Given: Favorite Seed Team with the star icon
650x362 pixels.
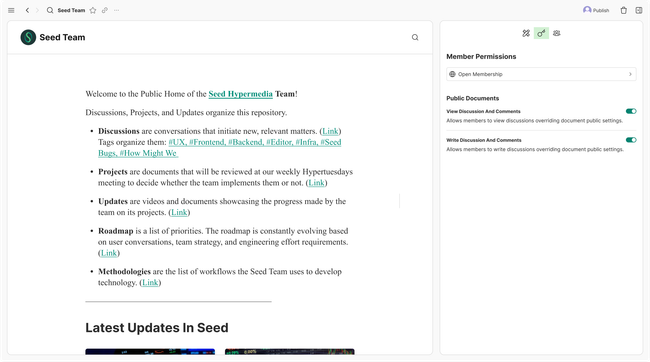Looking at the screenshot, I should [x=93, y=10].
